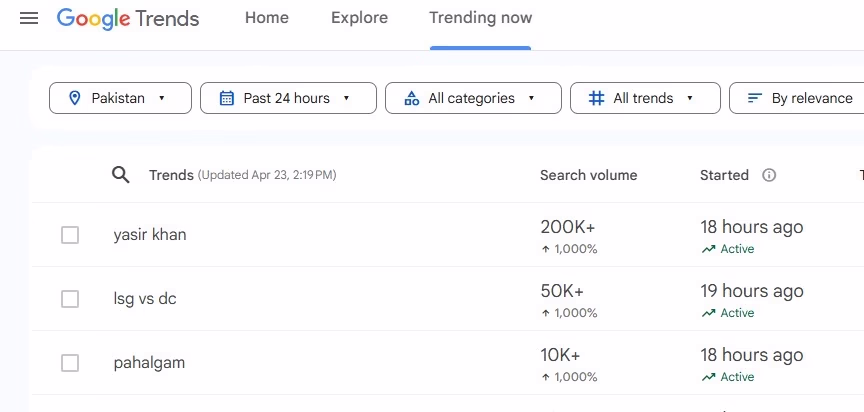Click the shapes icon in All categories filter
864x412 pixels.
click(x=411, y=98)
